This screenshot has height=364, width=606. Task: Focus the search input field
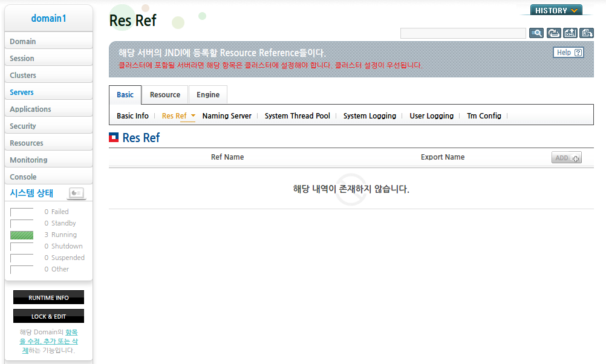(463, 33)
